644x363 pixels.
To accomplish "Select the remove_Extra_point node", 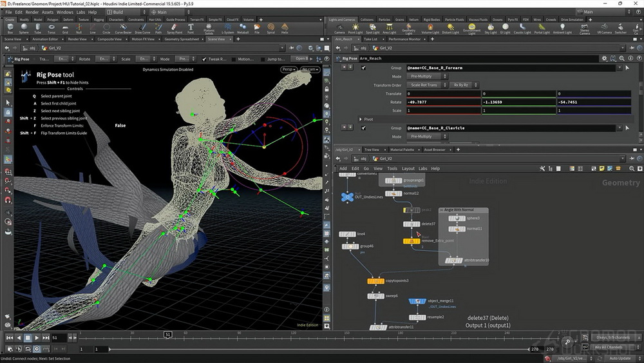I will [x=411, y=241].
